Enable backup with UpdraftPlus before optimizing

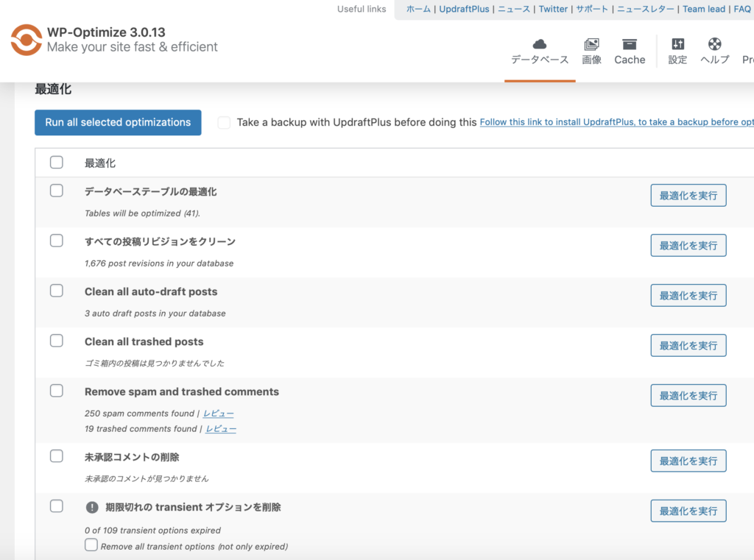[224, 122]
